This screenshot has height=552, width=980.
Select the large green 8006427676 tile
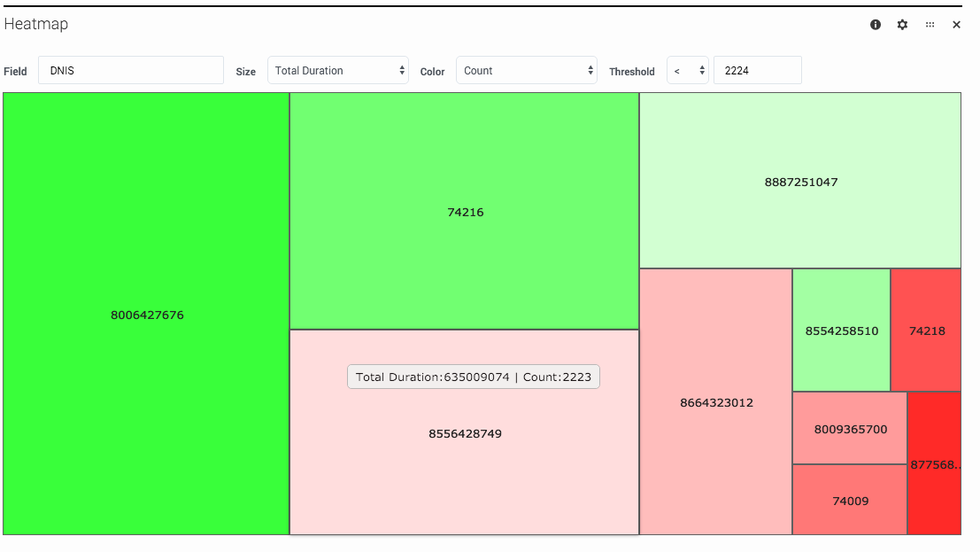click(x=146, y=315)
